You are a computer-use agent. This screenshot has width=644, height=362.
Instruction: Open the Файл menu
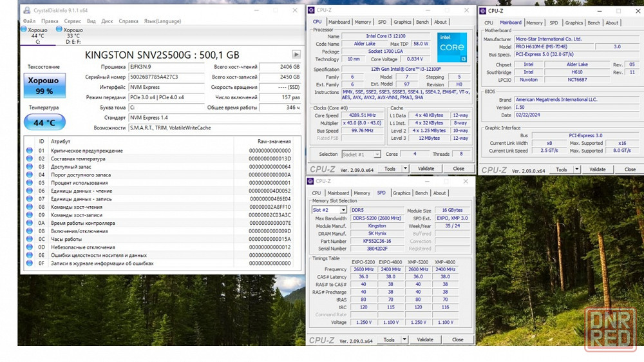29,21
